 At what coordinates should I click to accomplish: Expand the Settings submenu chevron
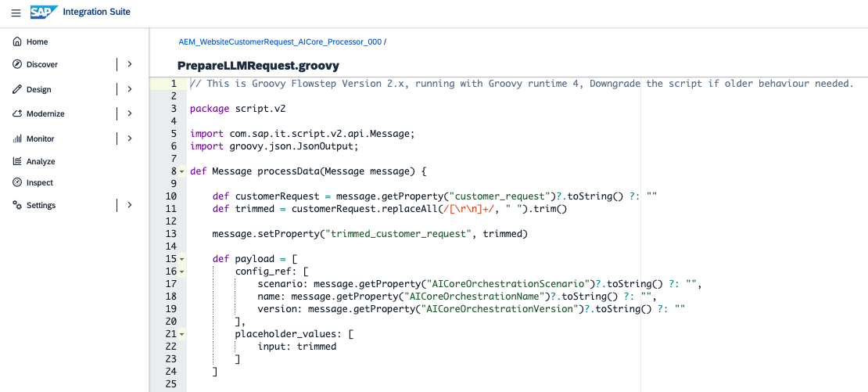[x=130, y=205]
